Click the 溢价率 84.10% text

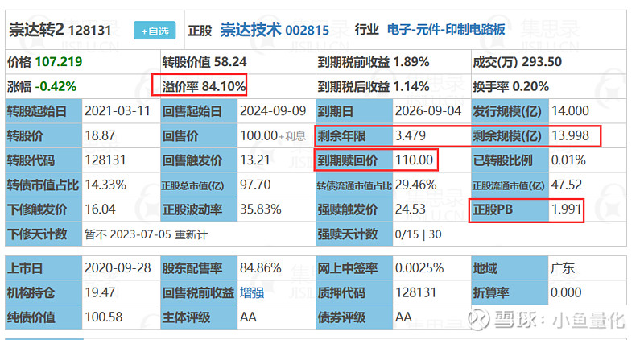[x=204, y=86]
